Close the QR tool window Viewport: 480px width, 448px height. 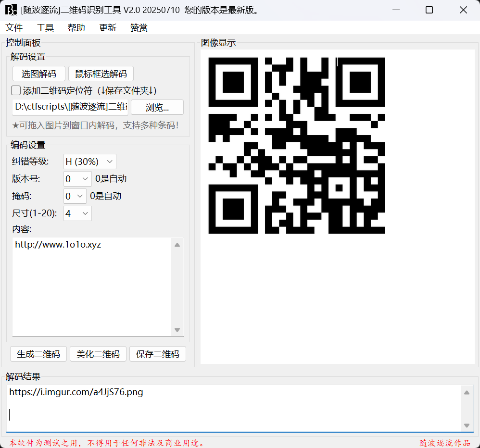click(463, 10)
